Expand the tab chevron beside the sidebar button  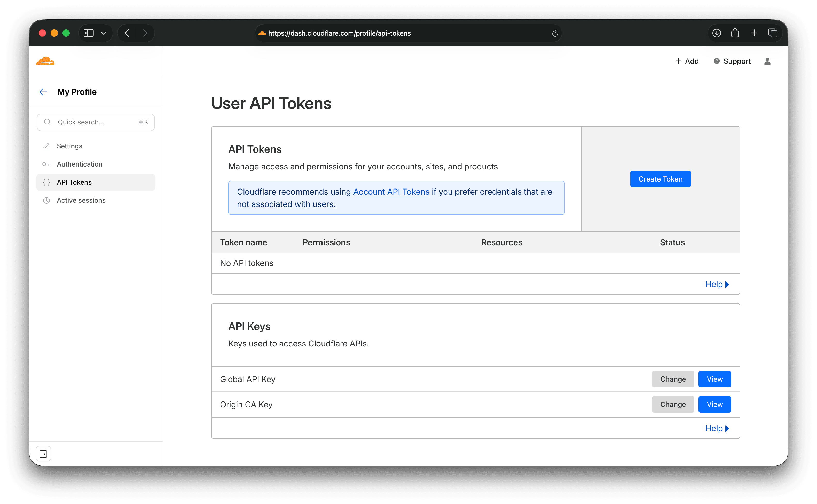tap(103, 33)
